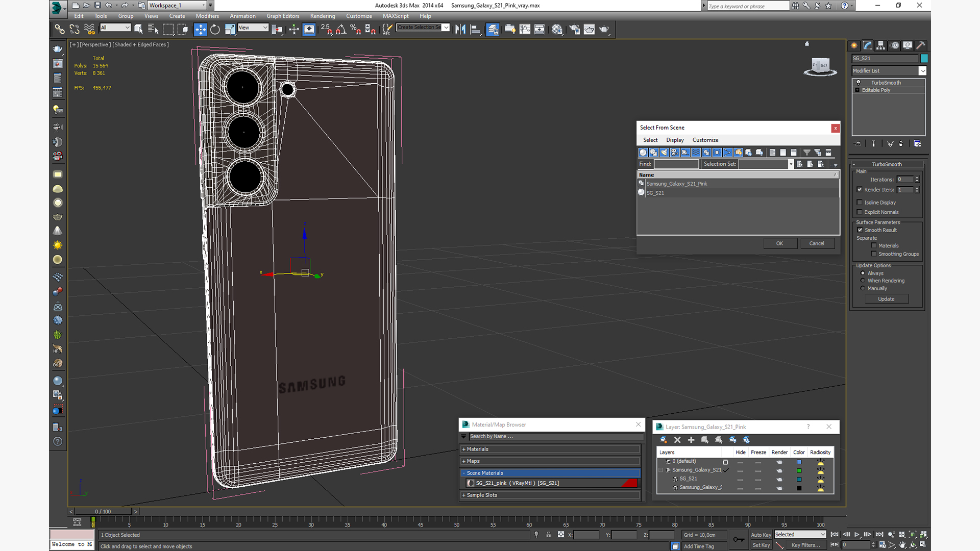Screen dimensions: 980x551
Task: Uncheck the Render Iters checkbox
Action: pyautogui.click(x=860, y=190)
